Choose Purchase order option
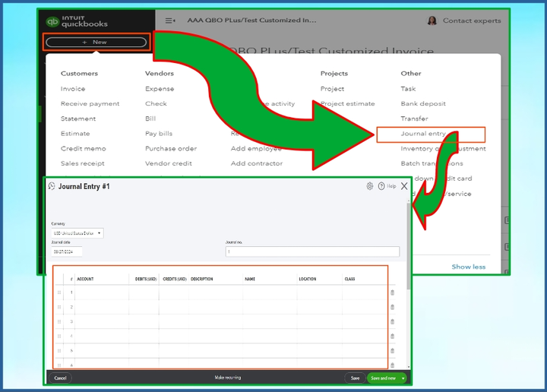This screenshot has width=547, height=392. coord(171,149)
